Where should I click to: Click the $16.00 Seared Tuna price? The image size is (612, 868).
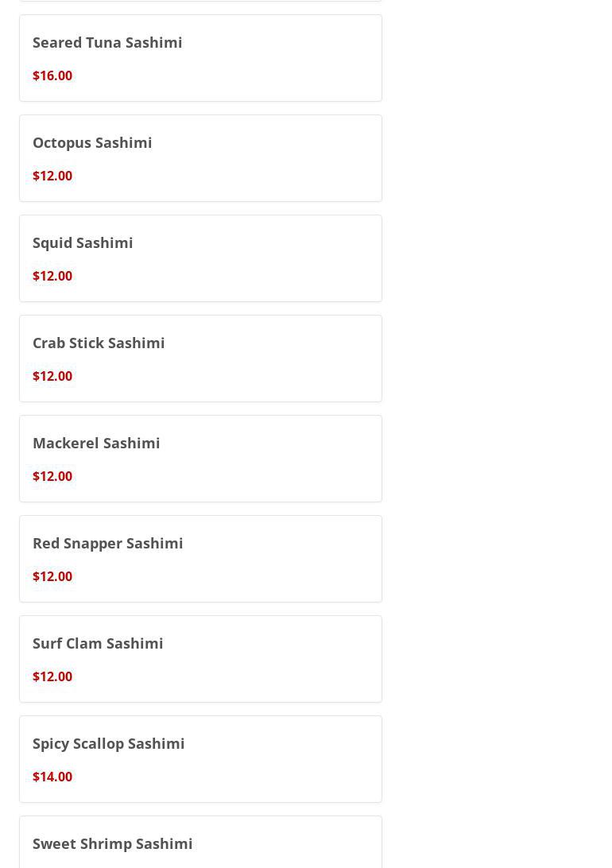click(52, 76)
